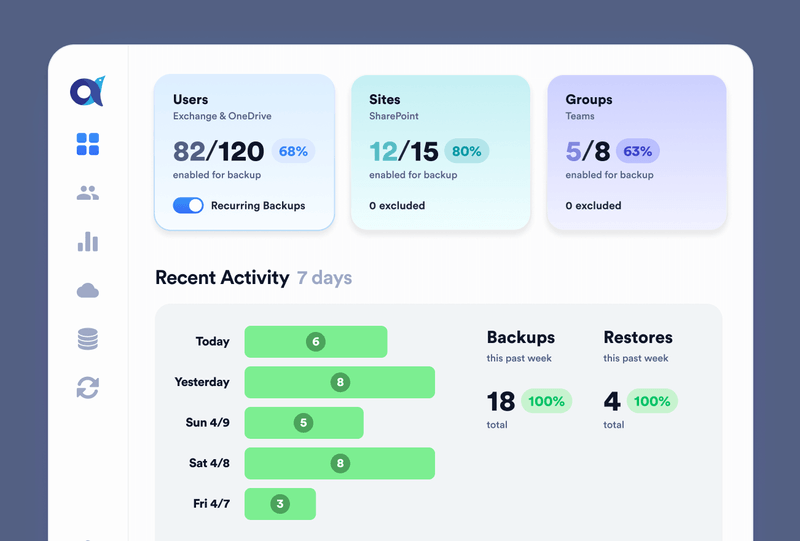Open the cloud icon in sidebar
The height and width of the screenshot is (541, 800).
pyautogui.click(x=88, y=290)
